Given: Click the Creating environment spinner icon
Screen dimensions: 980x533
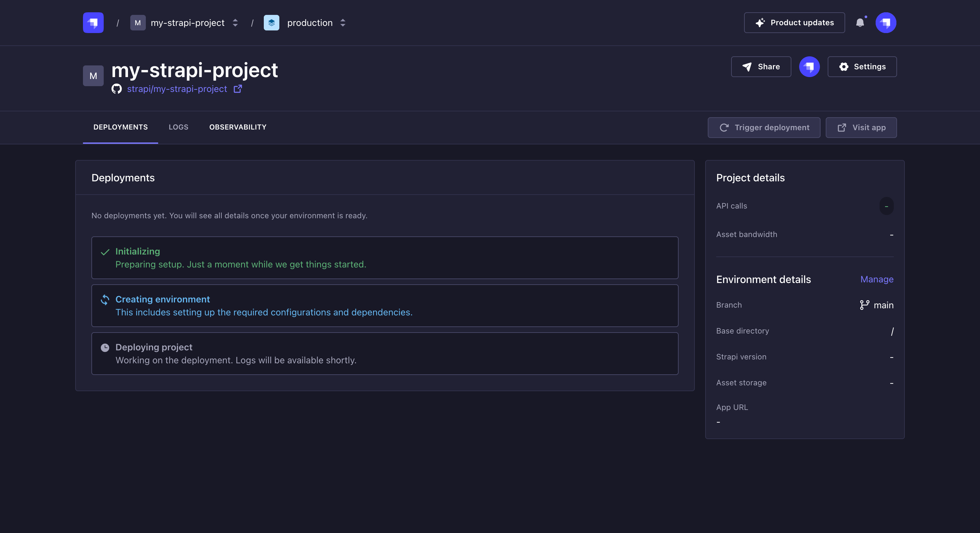Looking at the screenshot, I should [105, 300].
